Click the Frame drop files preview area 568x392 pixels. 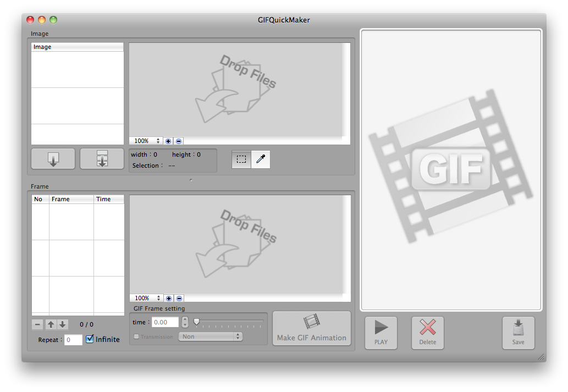(236, 244)
